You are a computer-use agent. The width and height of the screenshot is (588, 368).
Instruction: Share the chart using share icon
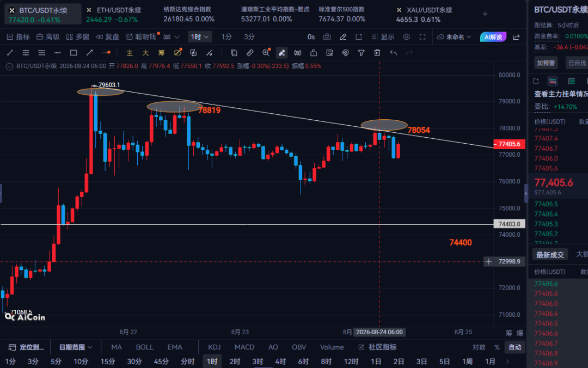[516, 37]
